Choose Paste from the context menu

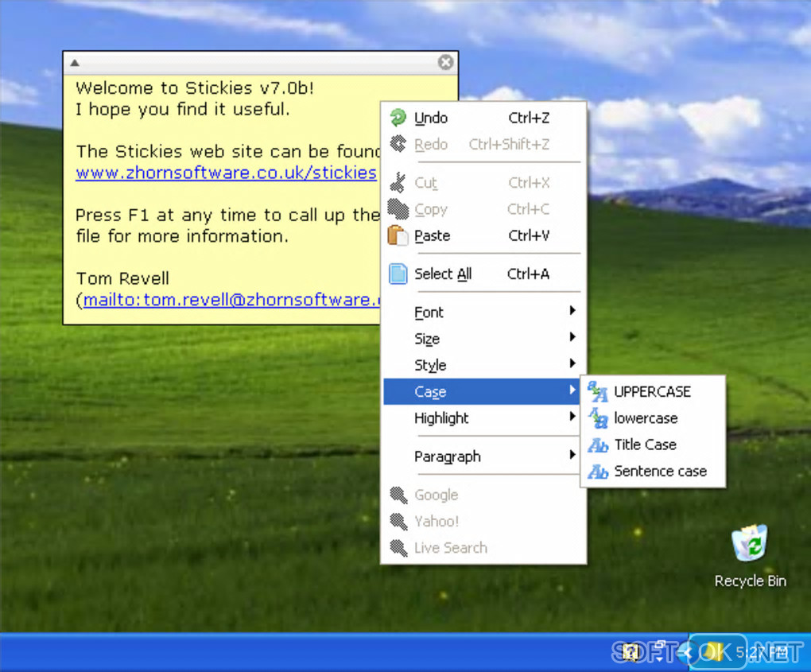(x=482, y=235)
